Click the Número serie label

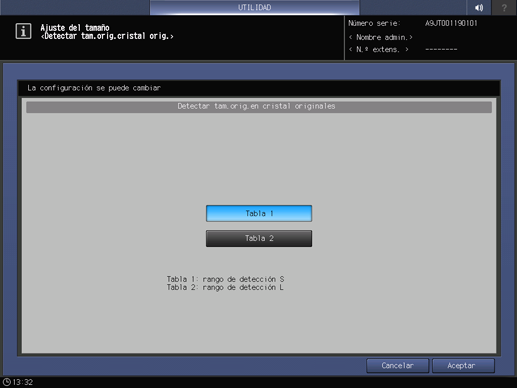point(374,23)
